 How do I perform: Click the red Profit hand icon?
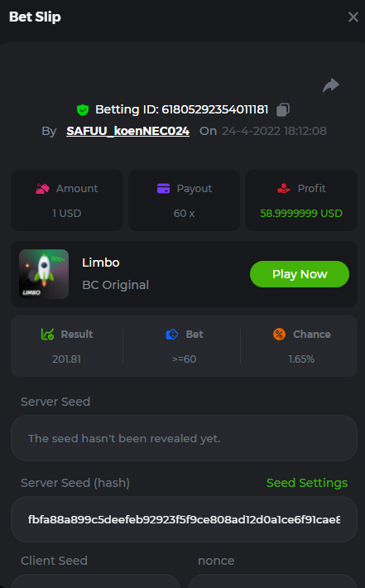284,188
